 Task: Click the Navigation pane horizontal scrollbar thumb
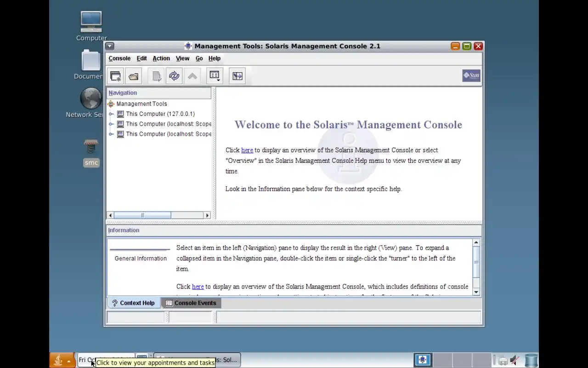(x=142, y=215)
